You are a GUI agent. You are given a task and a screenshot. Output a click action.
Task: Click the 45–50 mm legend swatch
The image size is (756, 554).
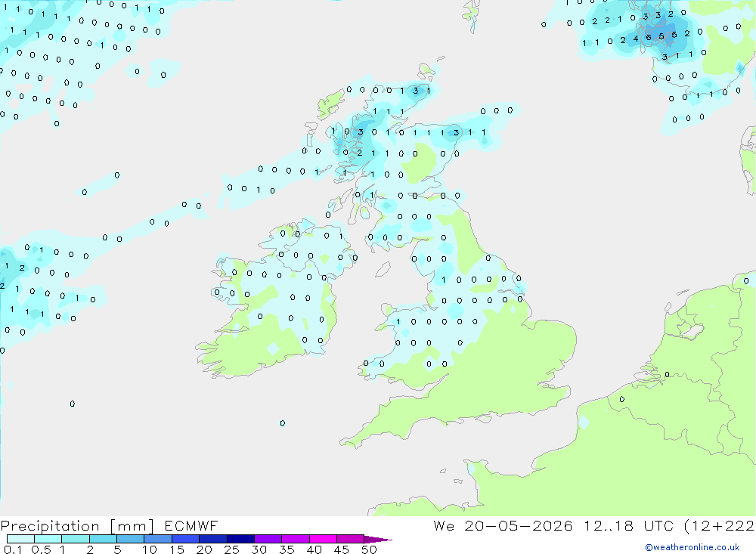click(351, 539)
